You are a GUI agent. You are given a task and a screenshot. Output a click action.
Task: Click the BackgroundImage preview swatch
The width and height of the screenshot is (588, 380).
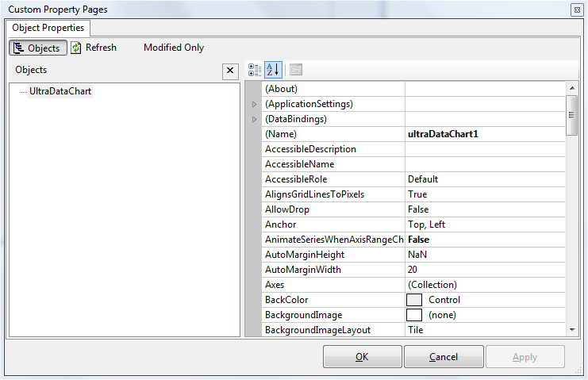[414, 315]
